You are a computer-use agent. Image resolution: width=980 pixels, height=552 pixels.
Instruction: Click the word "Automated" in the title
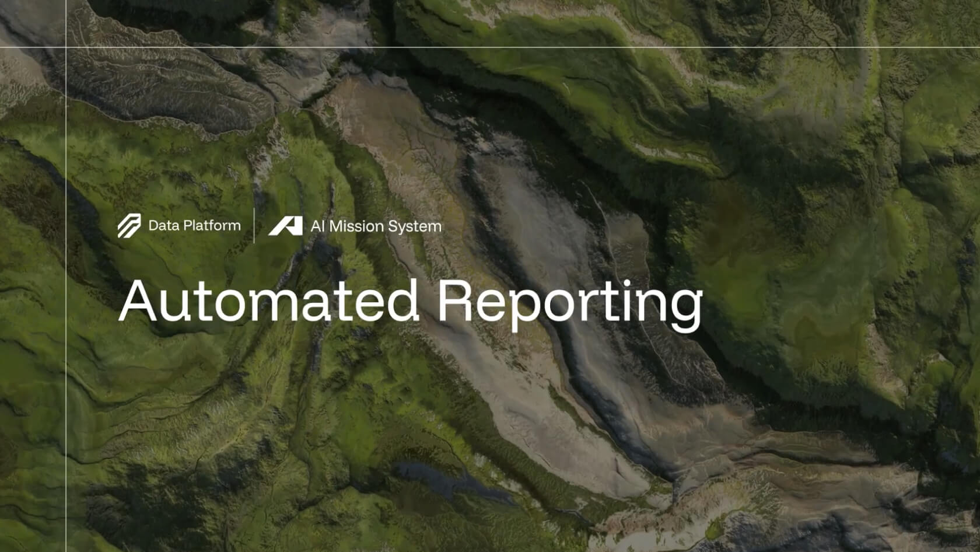[x=269, y=302]
